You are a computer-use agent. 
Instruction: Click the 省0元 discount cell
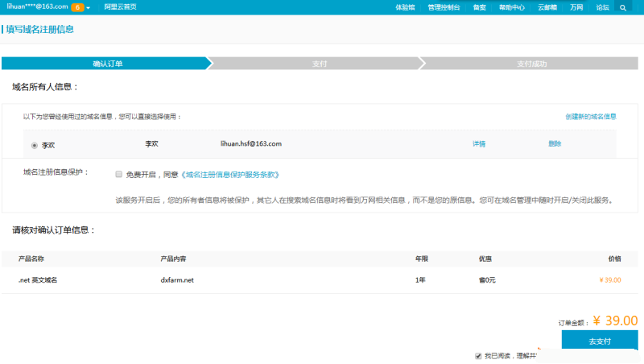(x=487, y=280)
